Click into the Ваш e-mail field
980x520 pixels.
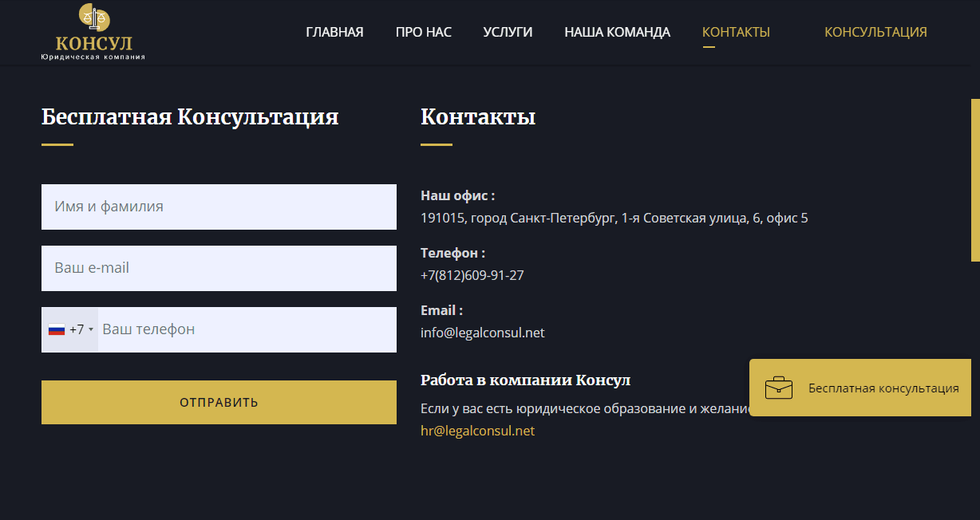click(219, 268)
